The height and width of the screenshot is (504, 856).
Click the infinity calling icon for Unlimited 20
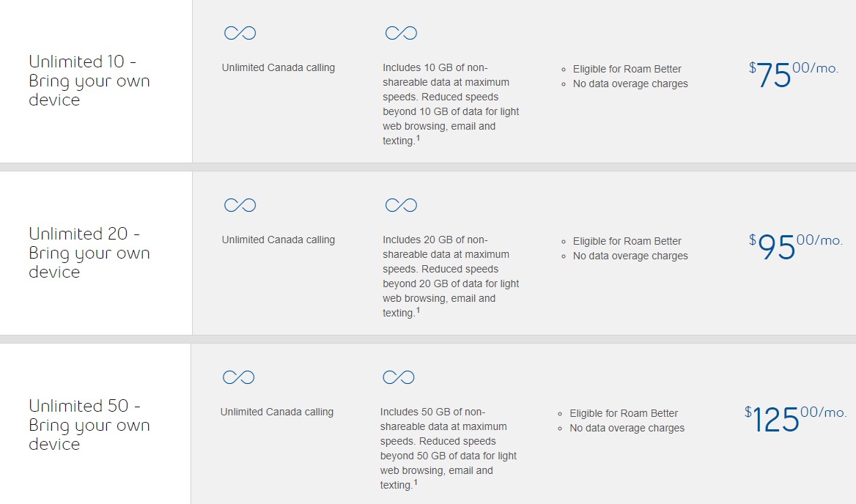240,205
